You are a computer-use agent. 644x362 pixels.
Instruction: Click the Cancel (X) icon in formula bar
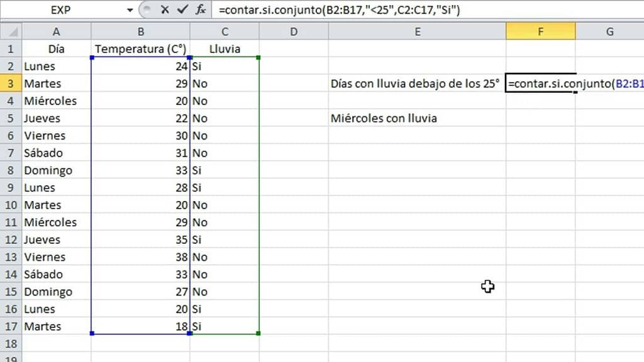(x=165, y=10)
